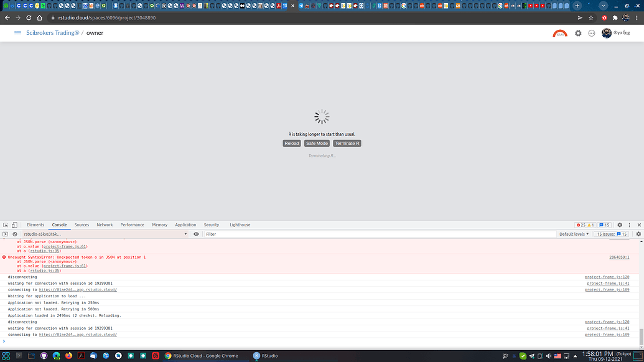
Task: Open the volume control tray icon
Action: 548,356
